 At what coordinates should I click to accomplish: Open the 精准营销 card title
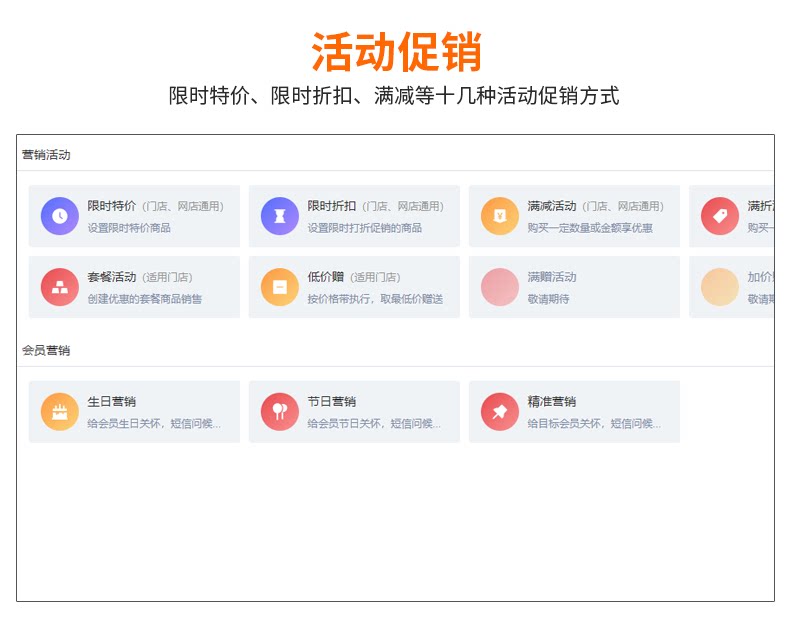point(552,401)
